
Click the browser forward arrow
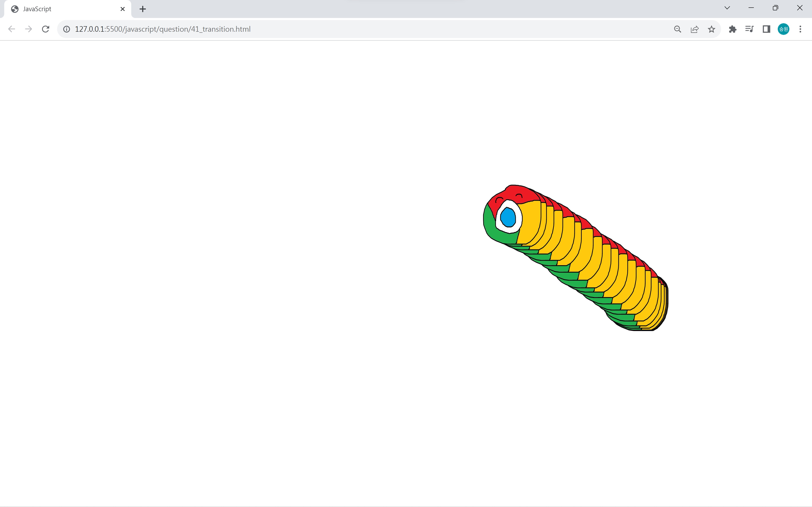(29, 29)
